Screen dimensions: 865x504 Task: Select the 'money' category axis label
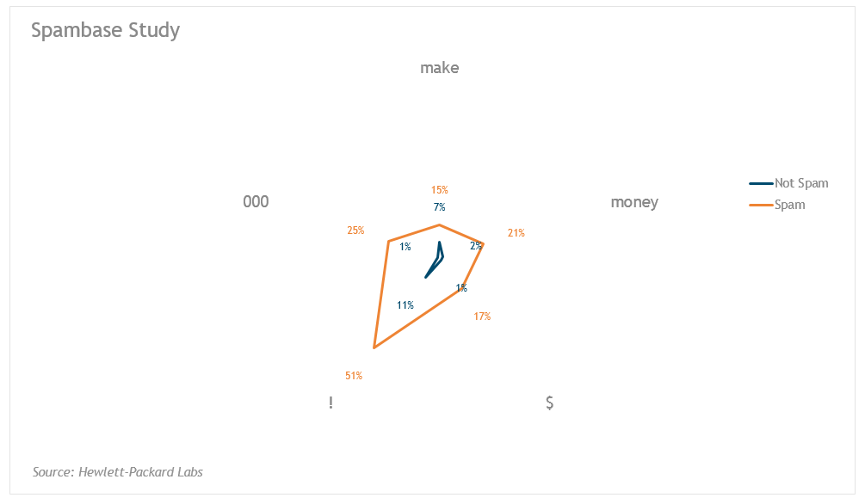[x=634, y=202]
